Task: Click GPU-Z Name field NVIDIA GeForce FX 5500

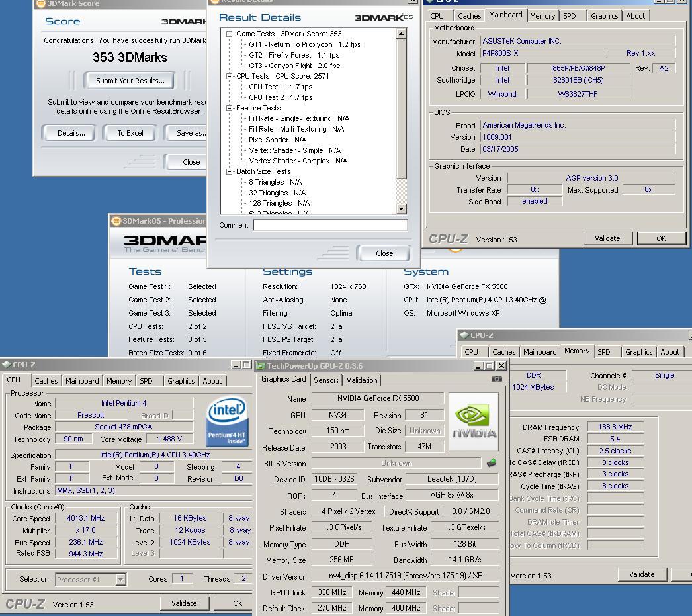Action: click(378, 398)
